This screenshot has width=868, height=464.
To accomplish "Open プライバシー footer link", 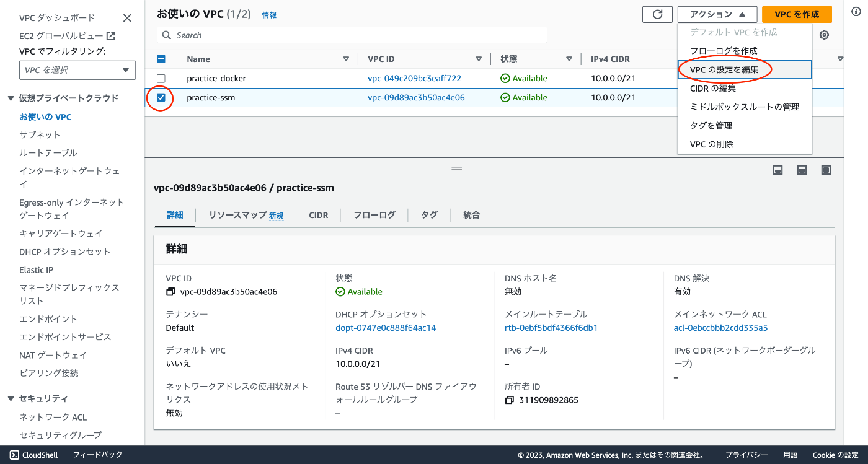I will (746, 455).
